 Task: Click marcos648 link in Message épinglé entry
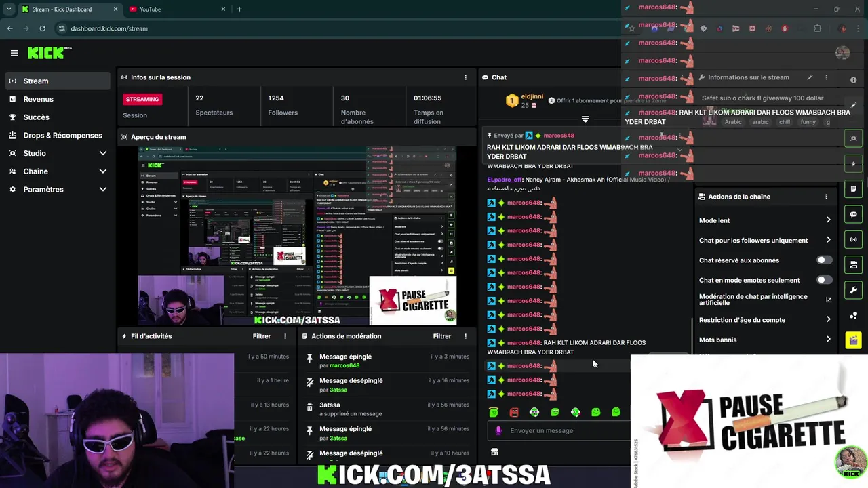pos(344,366)
